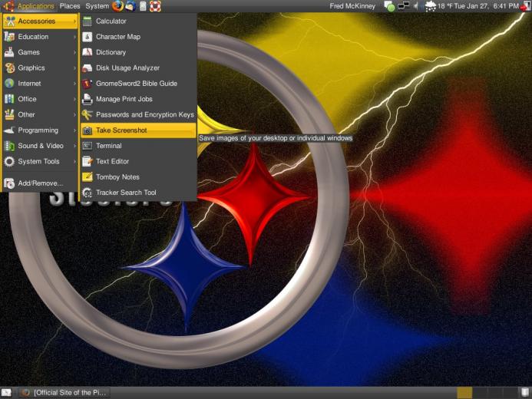Expand the Sound & Video submenu

(40, 146)
